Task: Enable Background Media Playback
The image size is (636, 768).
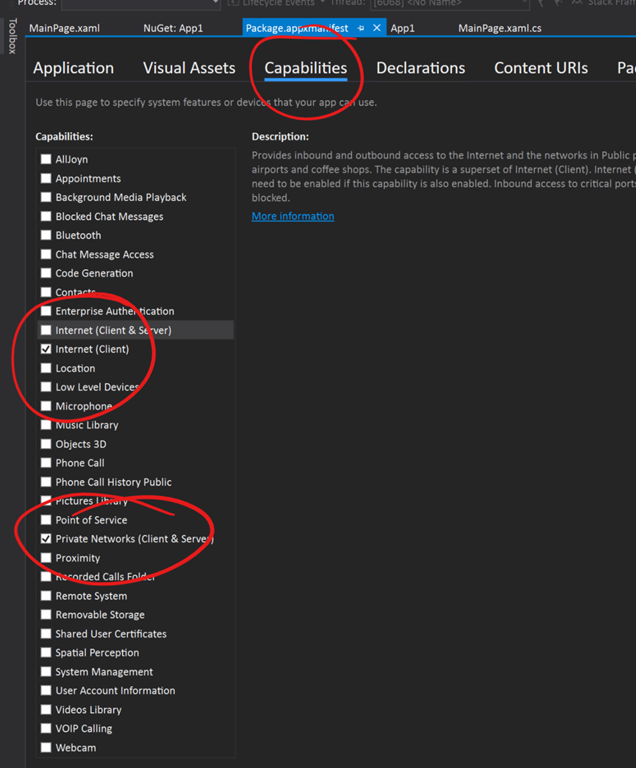Action: coord(46,197)
